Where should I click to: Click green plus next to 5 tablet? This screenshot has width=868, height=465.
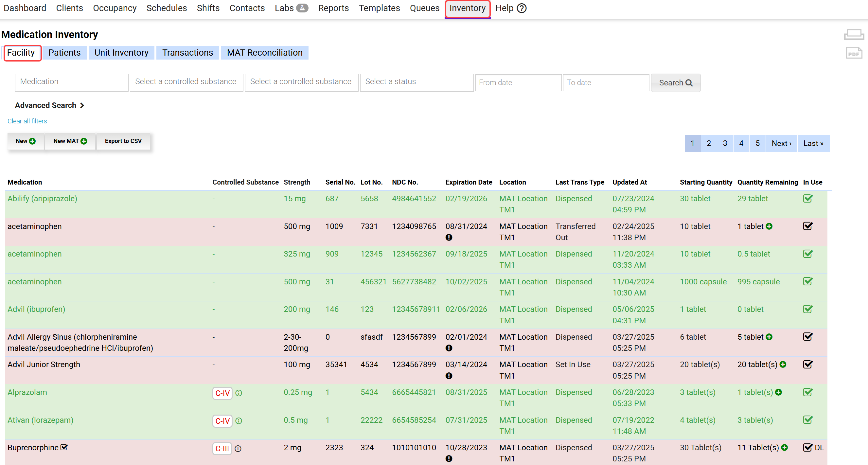click(x=769, y=337)
